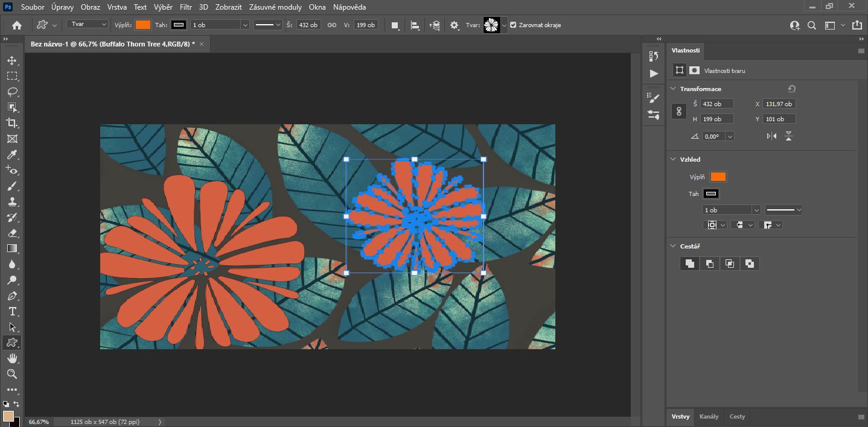This screenshot has height=427, width=868.
Task: Select the Hand tool
Action: 11,358
